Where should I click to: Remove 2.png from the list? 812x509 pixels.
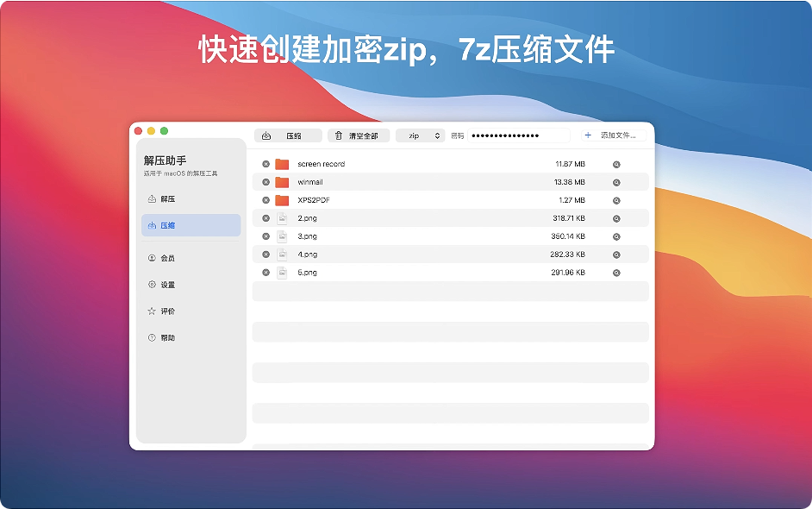pos(265,218)
